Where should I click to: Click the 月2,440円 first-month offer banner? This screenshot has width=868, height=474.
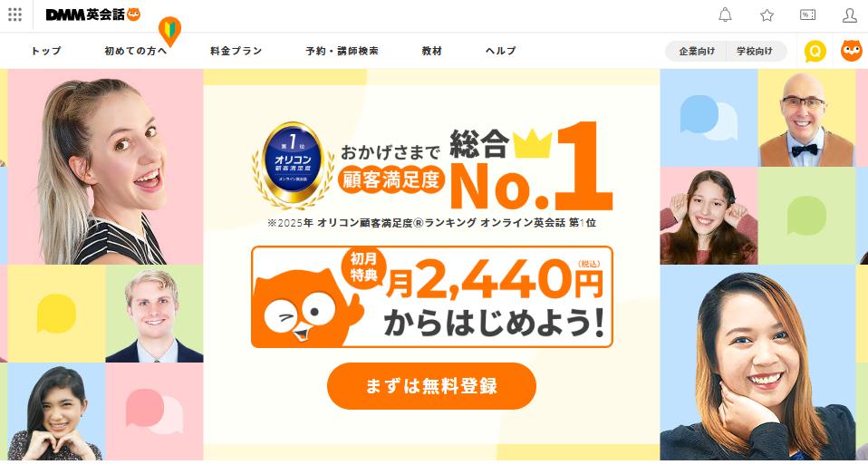coord(432,296)
